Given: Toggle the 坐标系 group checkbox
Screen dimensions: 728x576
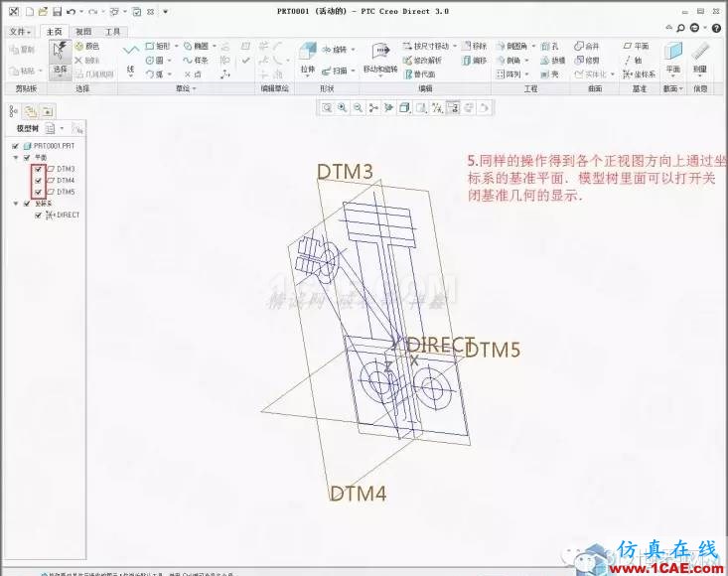Looking at the screenshot, I should click(27, 204).
